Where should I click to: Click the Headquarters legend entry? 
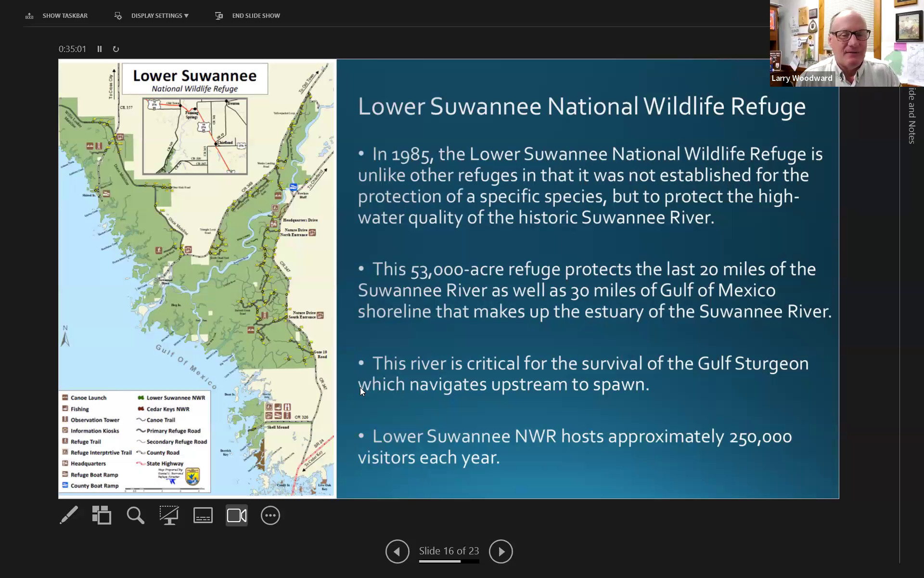coord(84,463)
